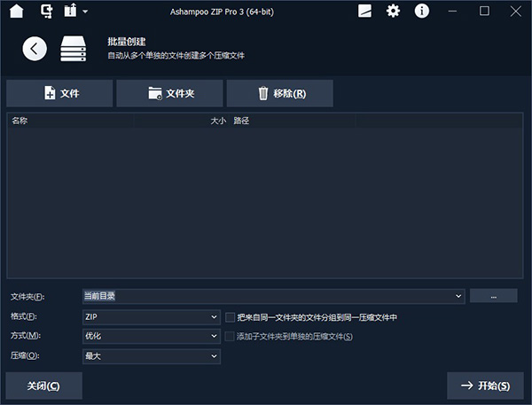Open the 方式 优化 dropdown
Screen dimensions: 532x405
152,336
